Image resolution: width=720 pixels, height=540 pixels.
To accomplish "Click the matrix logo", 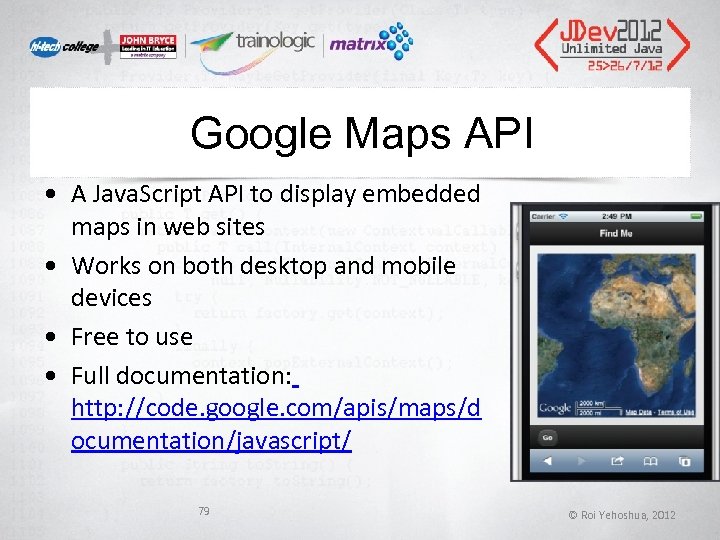I will click(371, 42).
